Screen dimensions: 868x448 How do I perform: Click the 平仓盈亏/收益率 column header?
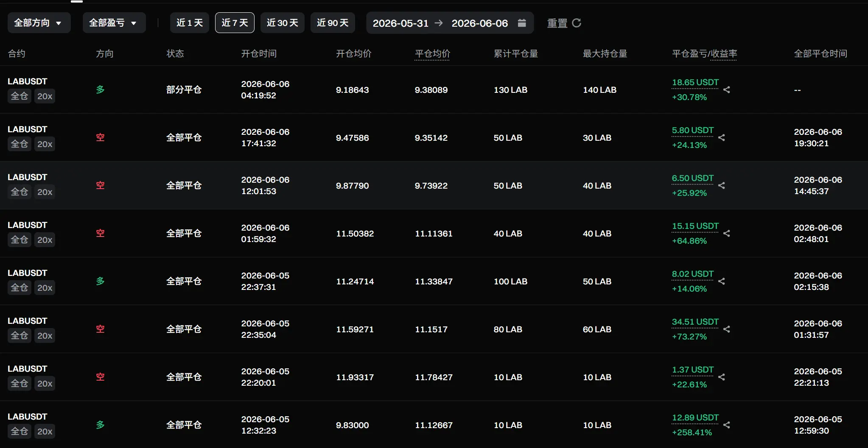pos(704,54)
